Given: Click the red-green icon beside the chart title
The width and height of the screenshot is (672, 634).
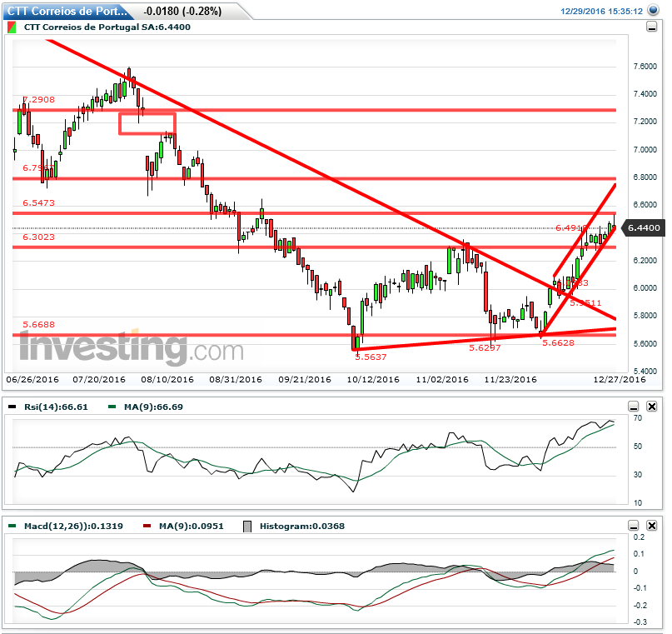Looking at the screenshot, I should point(12,27).
